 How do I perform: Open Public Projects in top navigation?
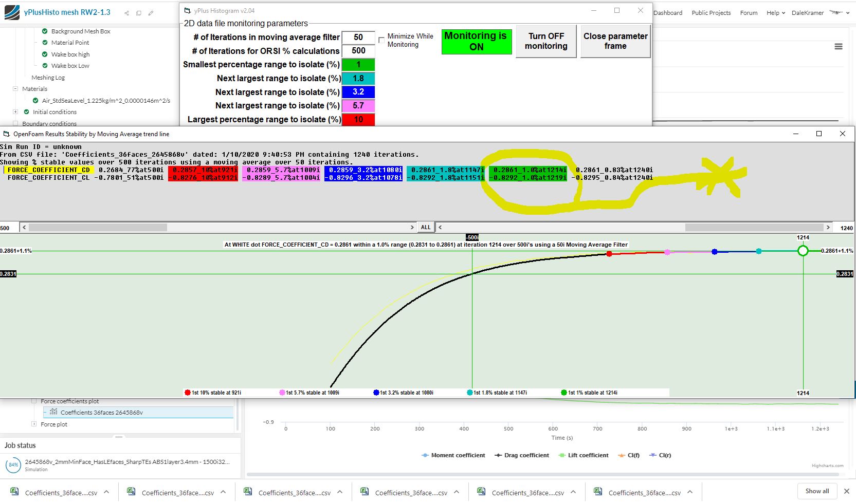click(x=711, y=13)
